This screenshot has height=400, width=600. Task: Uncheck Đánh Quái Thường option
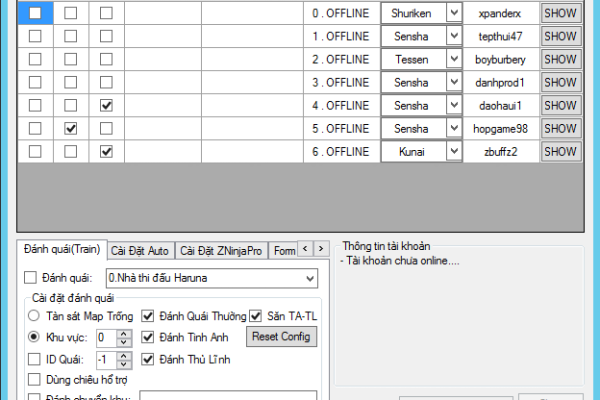pos(148,316)
